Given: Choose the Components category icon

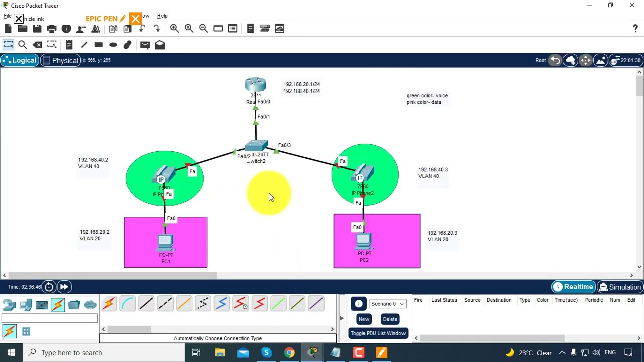Looking at the screenshot, I should coord(42,305).
